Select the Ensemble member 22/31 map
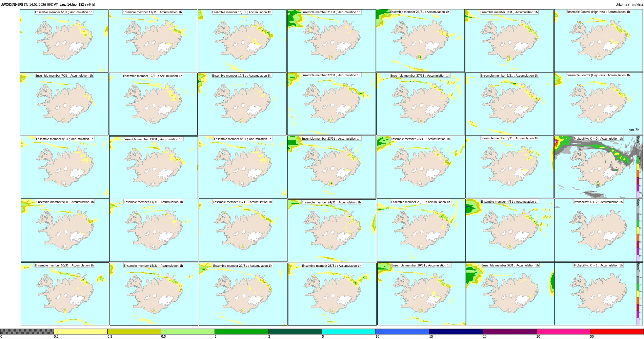This screenshot has height=339, width=644. tap(331, 104)
